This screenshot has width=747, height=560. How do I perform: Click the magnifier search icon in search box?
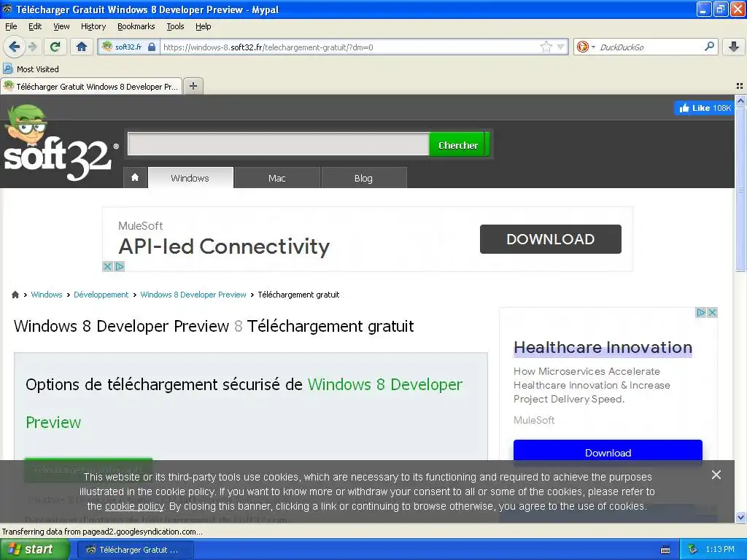click(x=709, y=46)
